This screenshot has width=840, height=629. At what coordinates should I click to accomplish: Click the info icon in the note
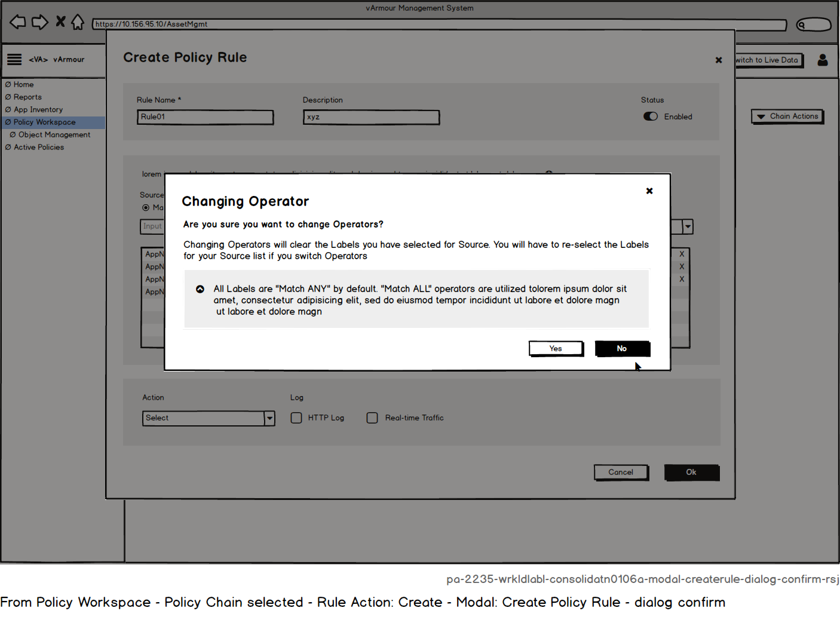click(200, 289)
